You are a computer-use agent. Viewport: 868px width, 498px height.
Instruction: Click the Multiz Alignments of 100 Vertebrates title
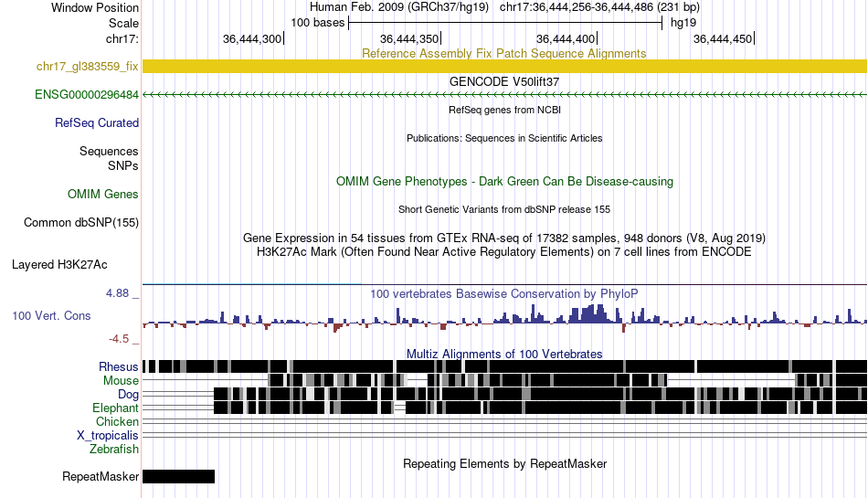(x=504, y=354)
